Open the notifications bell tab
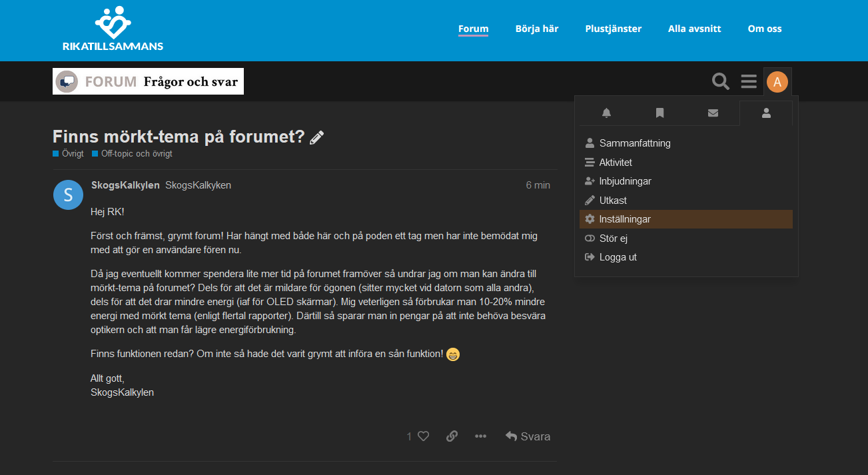This screenshot has width=868, height=475. click(x=606, y=113)
